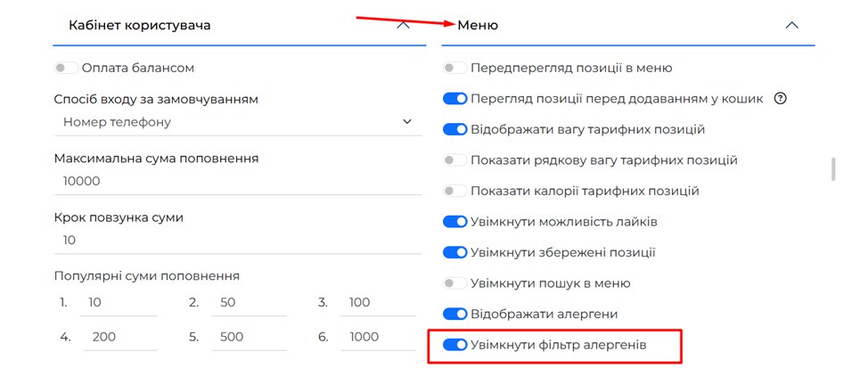Click help icon beside cart preview option

pos(781,99)
